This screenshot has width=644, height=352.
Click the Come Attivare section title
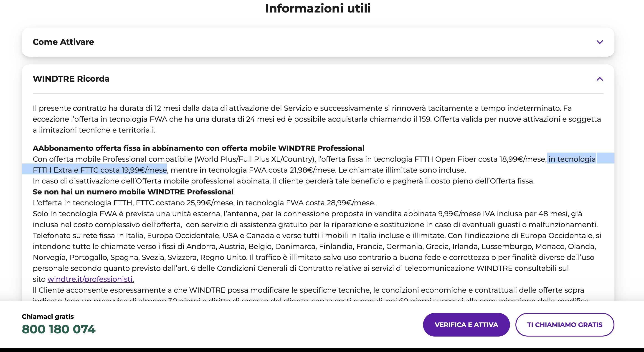tap(63, 42)
